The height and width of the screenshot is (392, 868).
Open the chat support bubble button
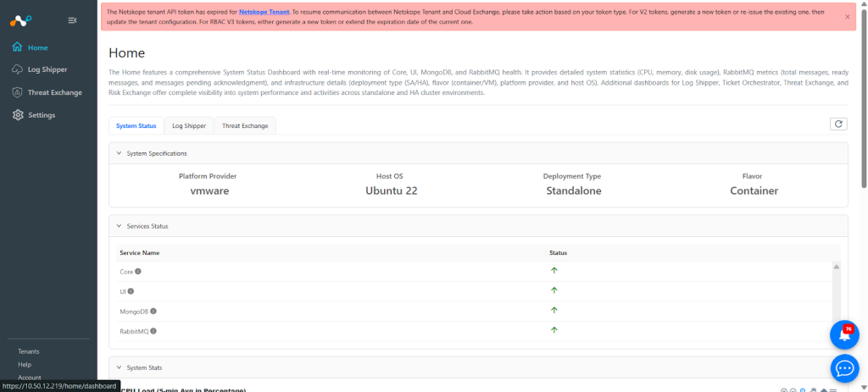click(x=844, y=368)
